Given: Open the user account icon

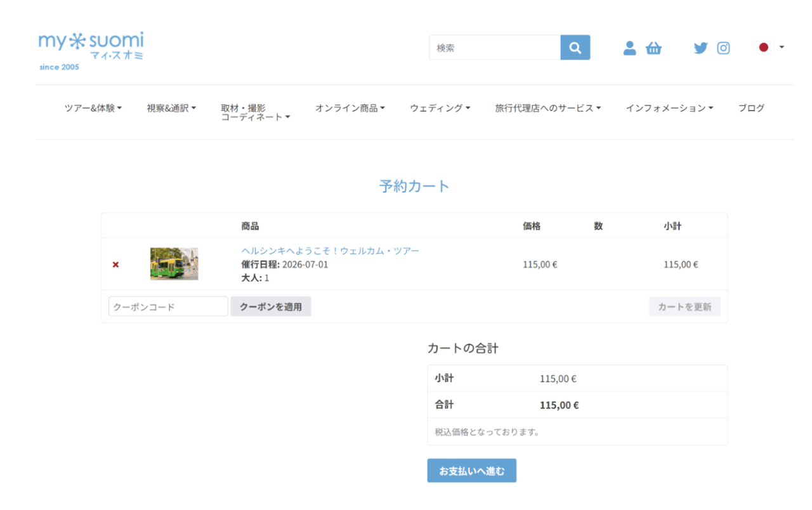Looking at the screenshot, I should 629,47.
